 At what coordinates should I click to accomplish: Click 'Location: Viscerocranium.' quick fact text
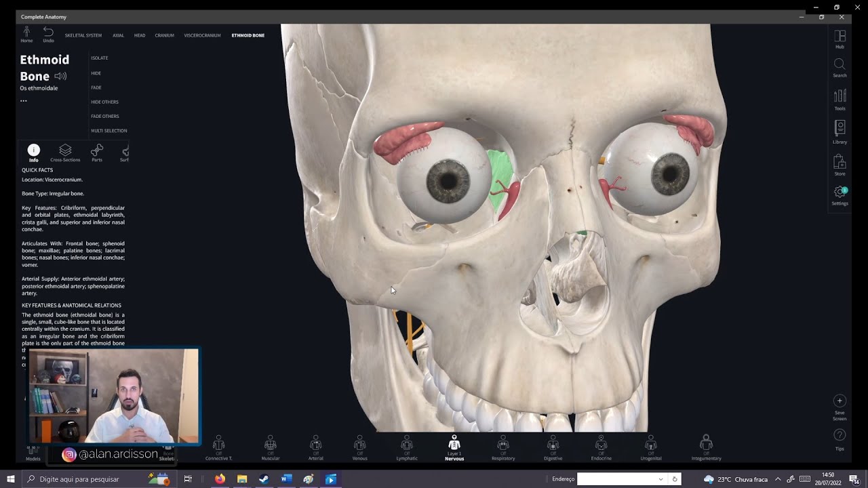click(52, 180)
